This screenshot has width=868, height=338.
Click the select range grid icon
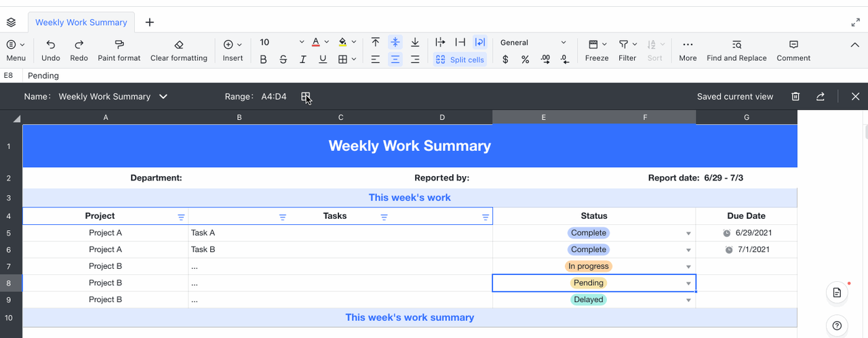306,97
